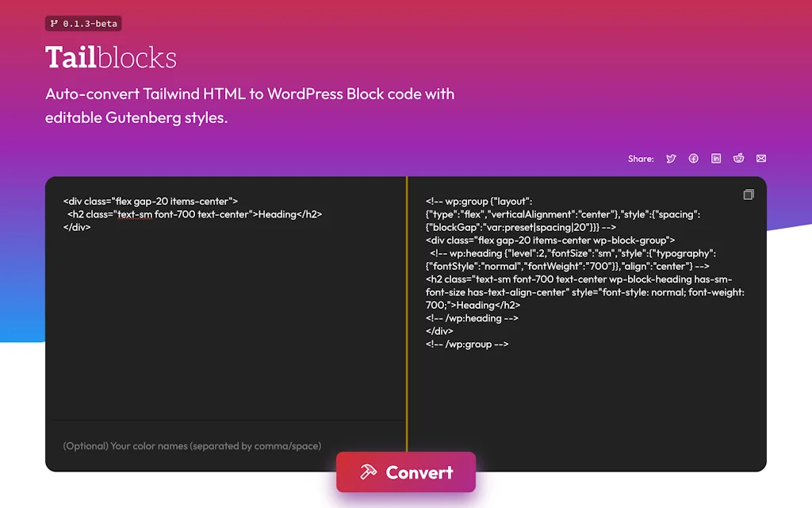Share on Reddit via the Reddit alien icon
This screenshot has width=812, height=508.
pyautogui.click(x=738, y=158)
